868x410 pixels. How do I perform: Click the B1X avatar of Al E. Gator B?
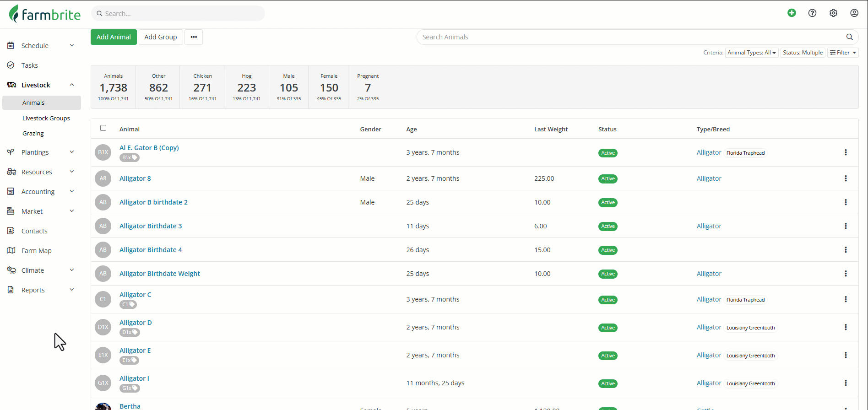click(103, 152)
